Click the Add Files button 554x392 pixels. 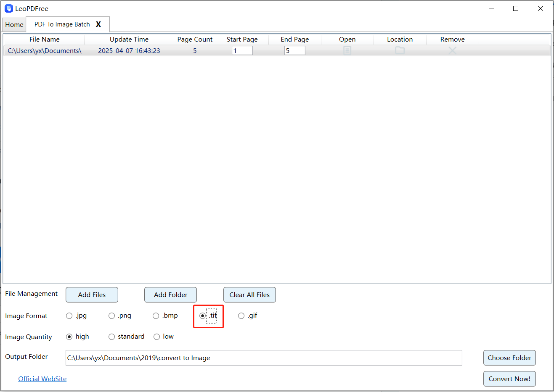pos(92,295)
